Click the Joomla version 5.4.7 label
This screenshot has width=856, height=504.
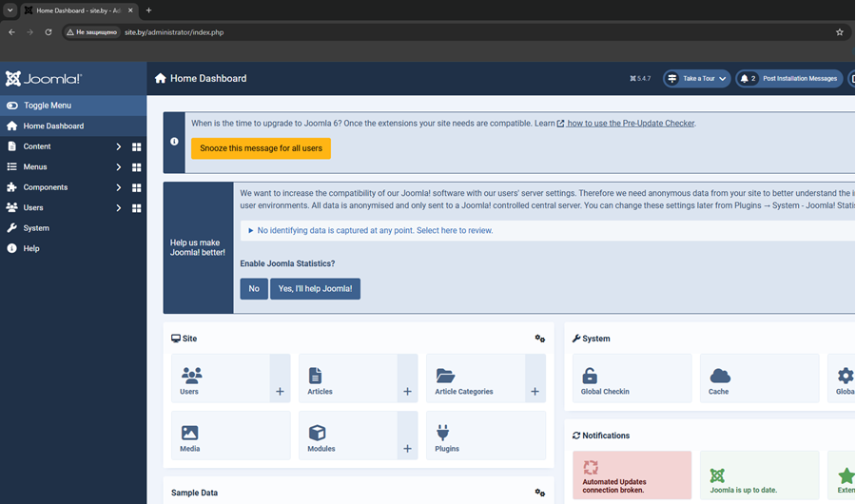(640, 79)
